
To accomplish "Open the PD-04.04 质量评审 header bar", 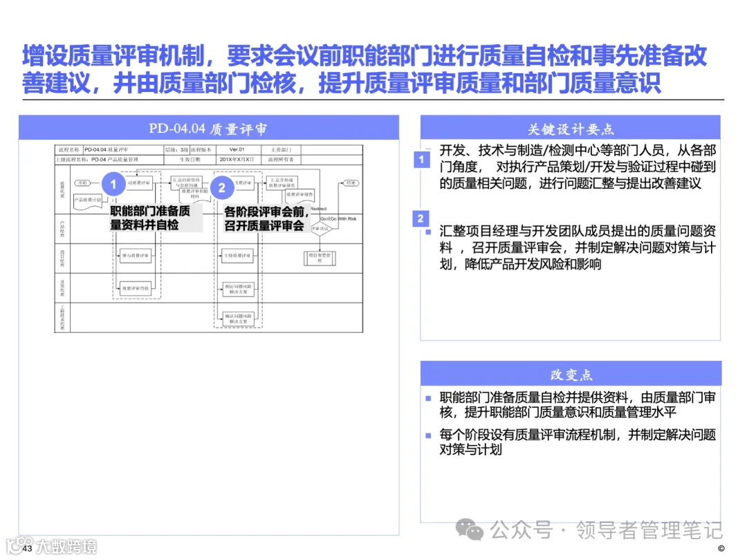I will (210, 128).
